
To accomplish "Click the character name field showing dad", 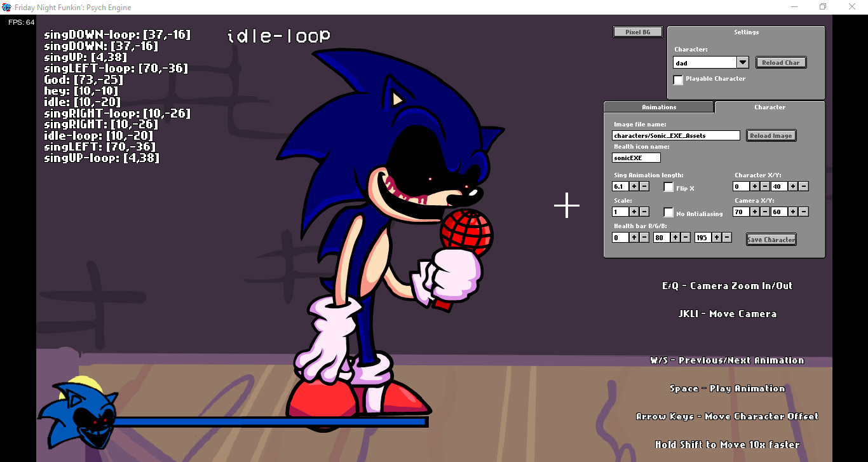I will [x=705, y=62].
